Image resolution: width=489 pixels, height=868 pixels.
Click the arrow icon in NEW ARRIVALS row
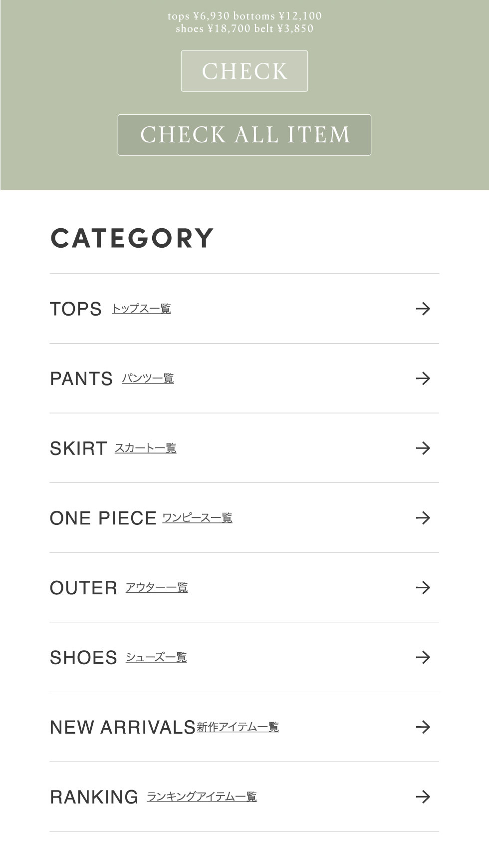point(423,727)
